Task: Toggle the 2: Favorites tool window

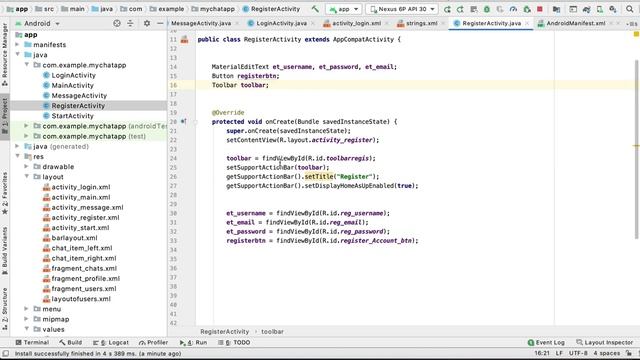Action: pos(4,193)
